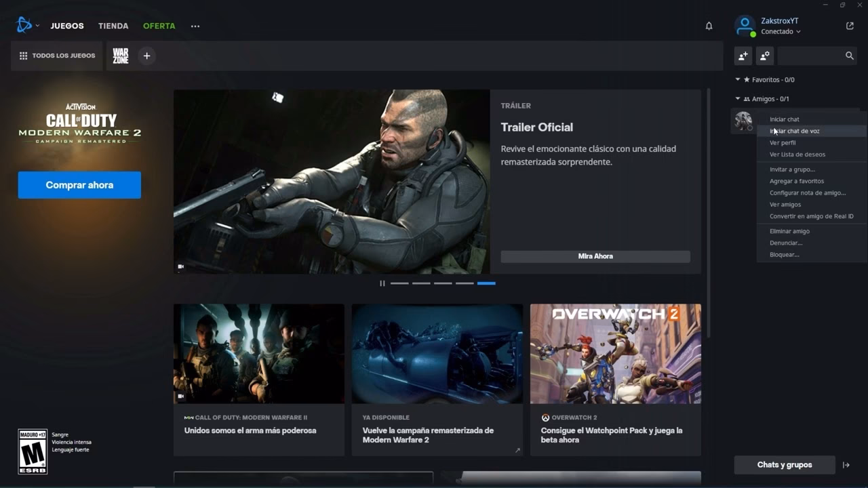Click the Mira Ahora button

pyautogui.click(x=595, y=256)
